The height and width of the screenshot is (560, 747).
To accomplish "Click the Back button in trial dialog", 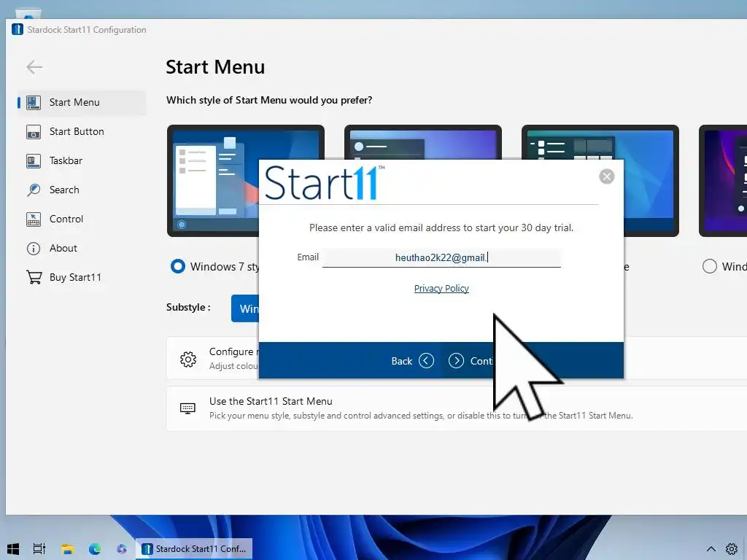I will pyautogui.click(x=413, y=361).
